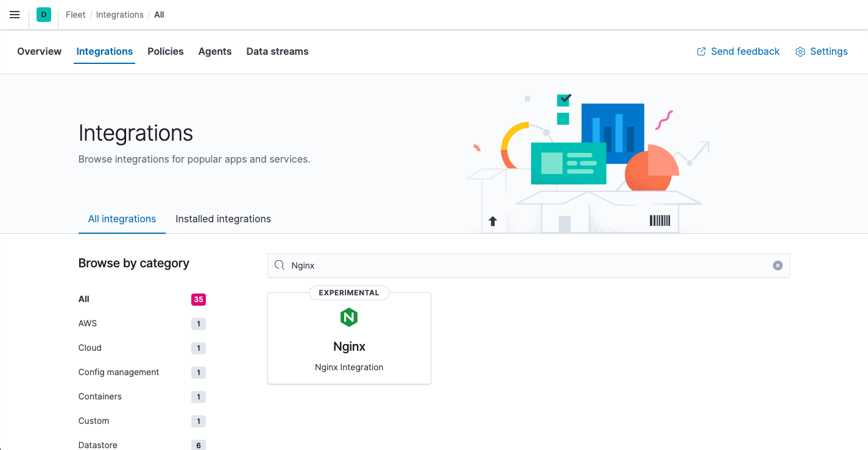
Task: Open the Integrations breadcrumb link
Action: pyautogui.click(x=119, y=14)
